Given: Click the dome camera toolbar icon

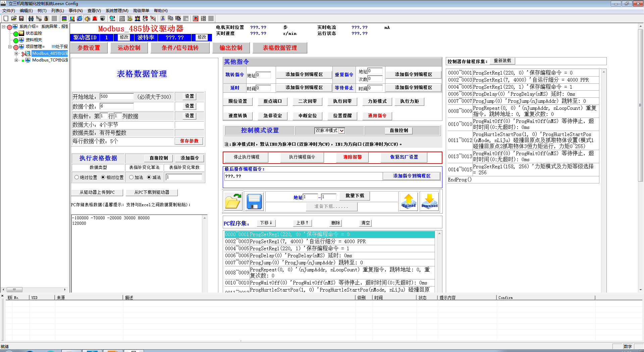Looking at the screenshot, I should tap(103, 18).
